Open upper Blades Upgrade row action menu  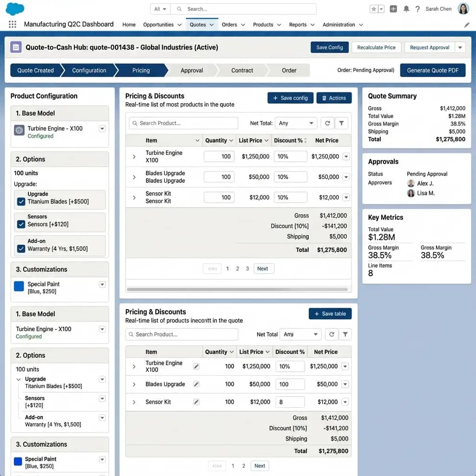click(346, 177)
